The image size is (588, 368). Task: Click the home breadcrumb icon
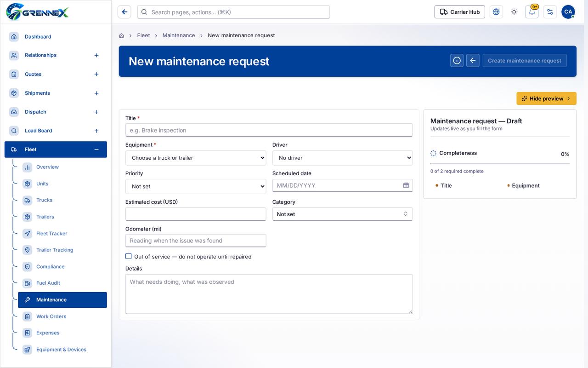(x=121, y=35)
